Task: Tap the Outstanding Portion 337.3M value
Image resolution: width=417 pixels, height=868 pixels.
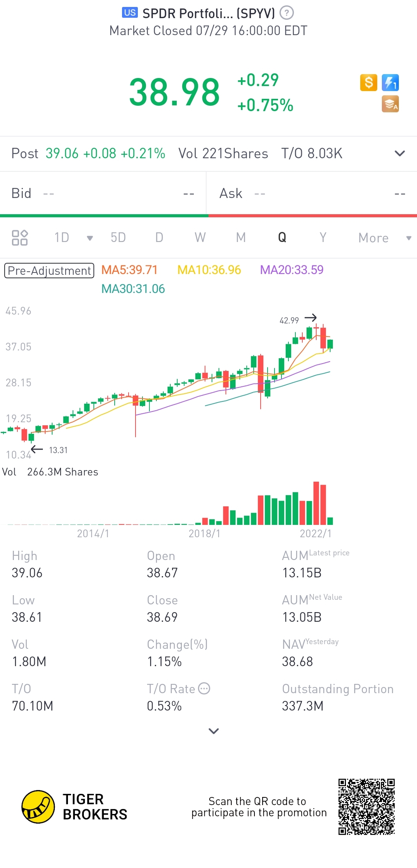Action: [303, 706]
